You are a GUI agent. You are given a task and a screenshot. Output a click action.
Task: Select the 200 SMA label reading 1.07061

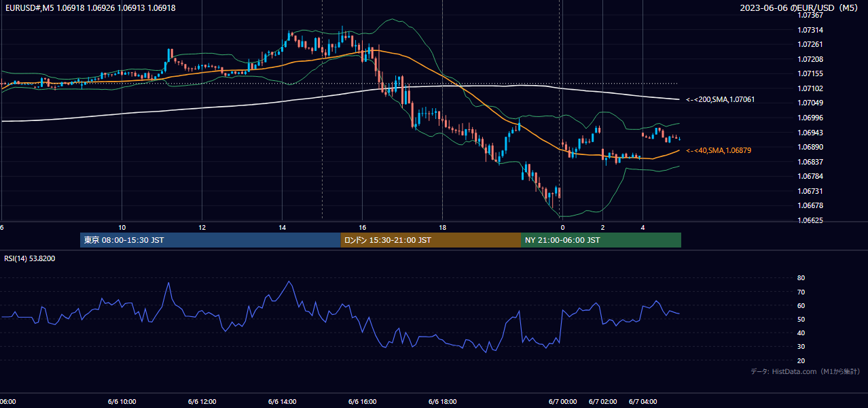(x=720, y=99)
